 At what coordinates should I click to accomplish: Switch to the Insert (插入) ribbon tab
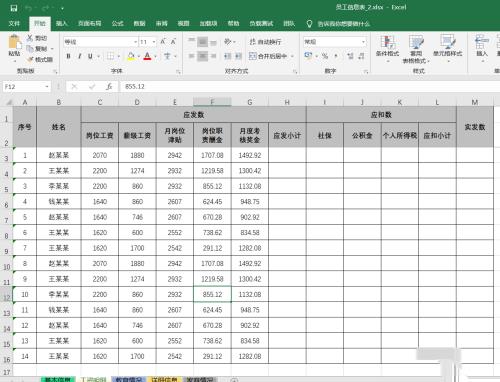pos(62,23)
